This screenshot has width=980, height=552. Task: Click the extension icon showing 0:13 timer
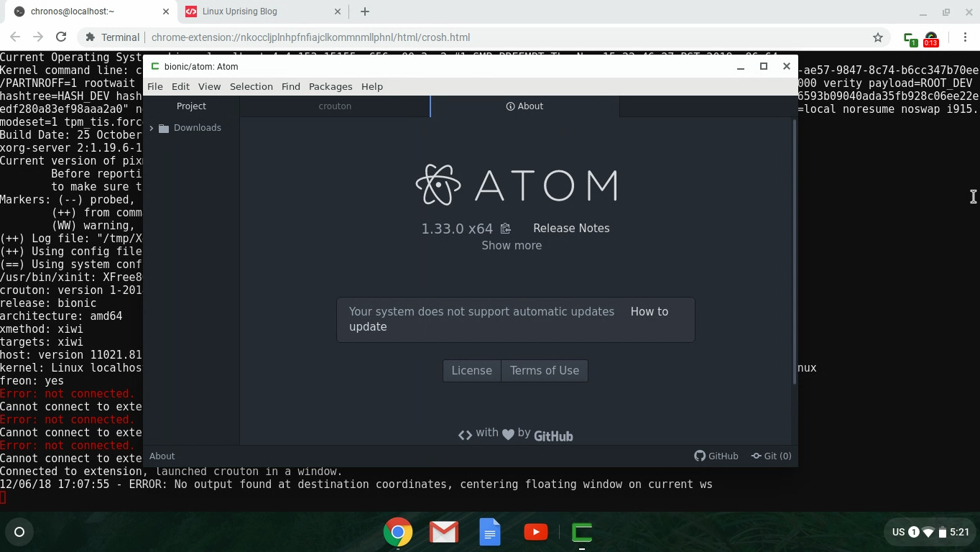point(930,37)
